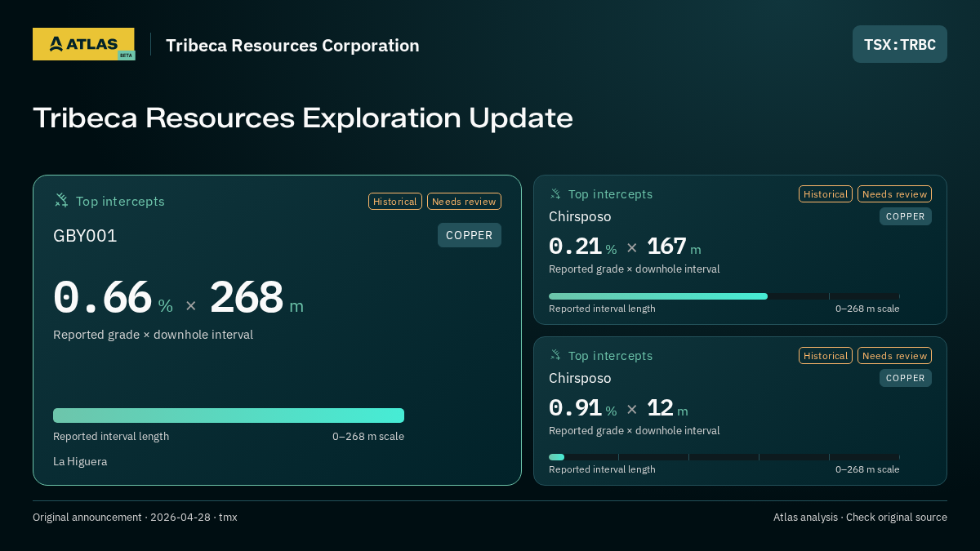Click the COPPER badge on the GBY001 card
The image size is (980, 551).
[470, 235]
